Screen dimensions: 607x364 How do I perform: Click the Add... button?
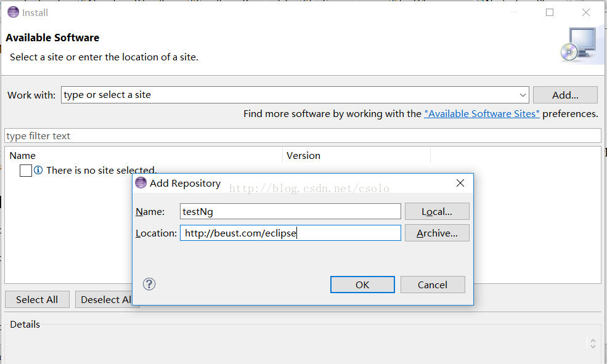[565, 95]
